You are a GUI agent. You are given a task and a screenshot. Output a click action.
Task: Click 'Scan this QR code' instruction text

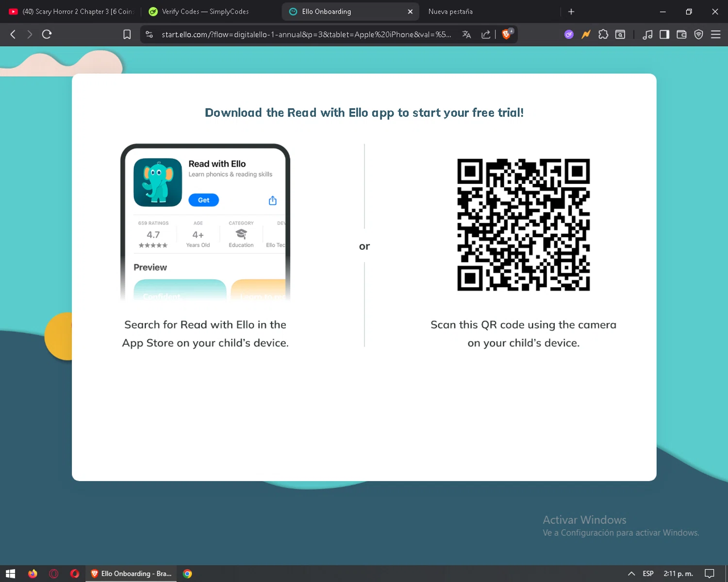pyautogui.click(x=523, y=334)
